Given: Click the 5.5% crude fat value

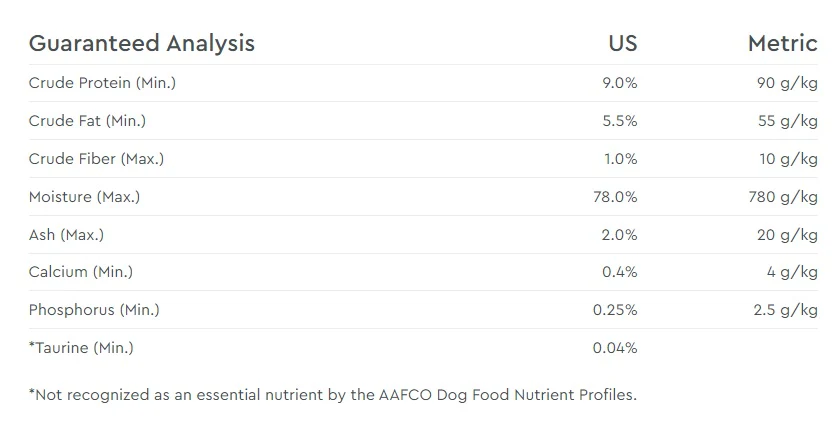Looking at the screenshot, I should coord(620,121).
